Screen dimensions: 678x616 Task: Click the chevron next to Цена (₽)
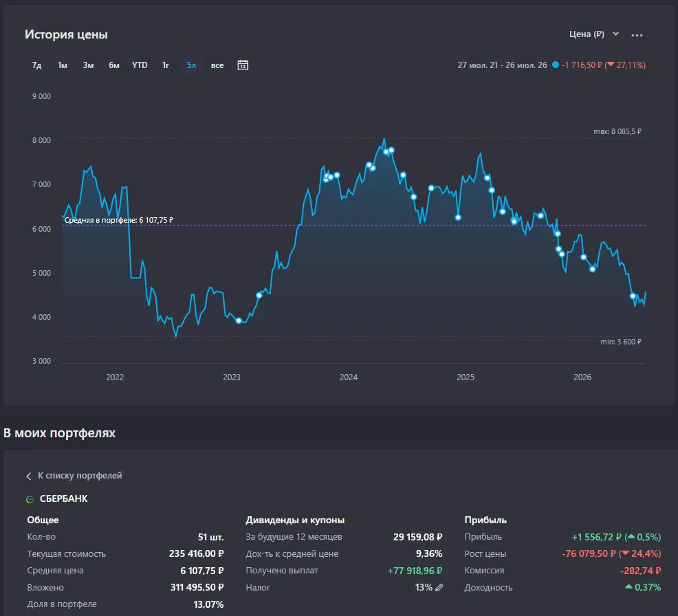615,34
